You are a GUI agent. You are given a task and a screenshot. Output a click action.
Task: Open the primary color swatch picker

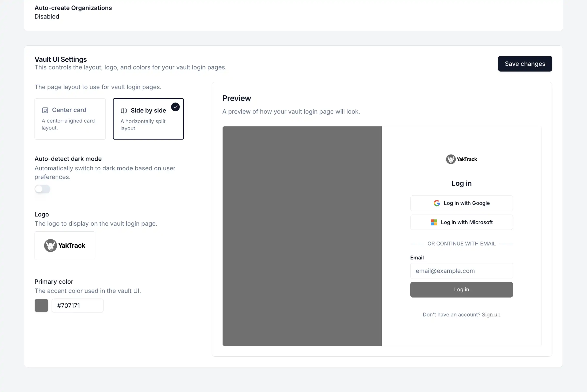pos(41,305)
